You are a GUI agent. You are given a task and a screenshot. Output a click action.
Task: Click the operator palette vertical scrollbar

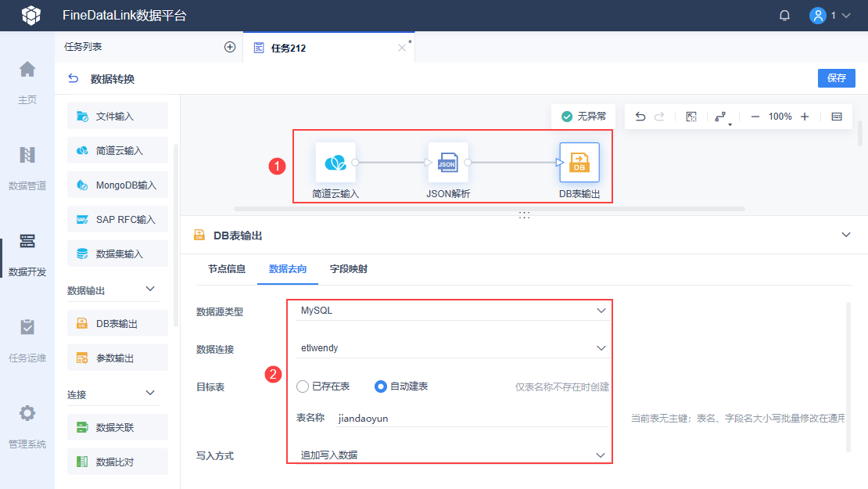(x=176, y=236)
